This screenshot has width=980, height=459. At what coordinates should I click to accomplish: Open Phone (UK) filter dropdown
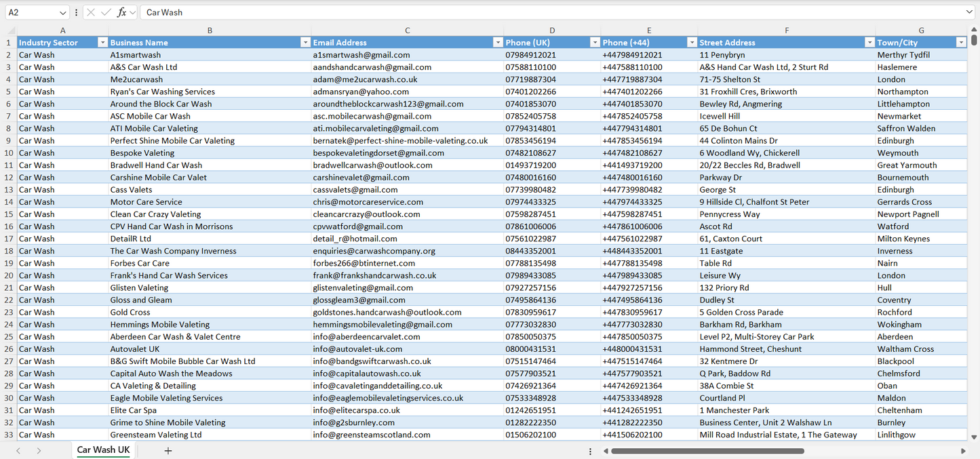[x=595, y=42]
